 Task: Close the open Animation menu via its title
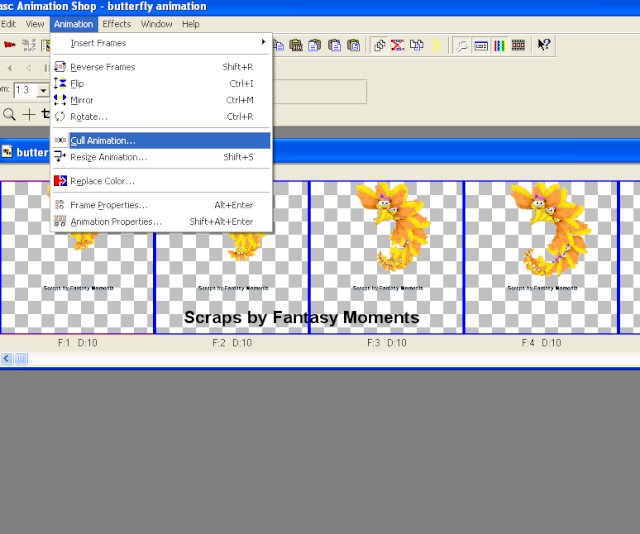click(x=73, y=24)
